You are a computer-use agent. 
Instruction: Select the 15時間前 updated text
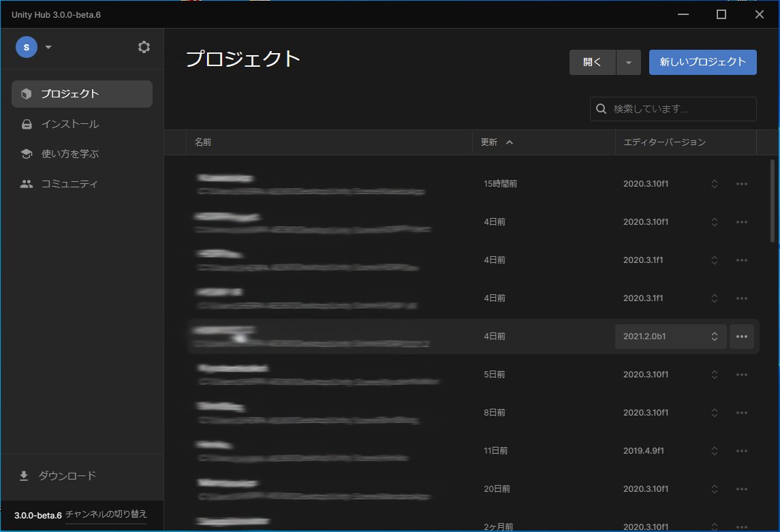500,184
